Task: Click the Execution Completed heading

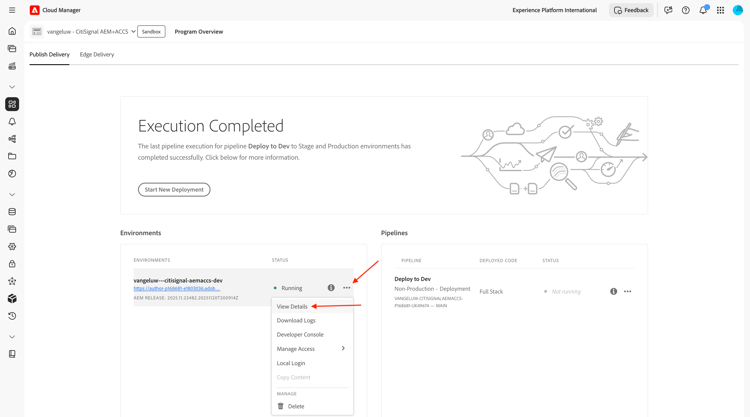Action: pos(210,126)
